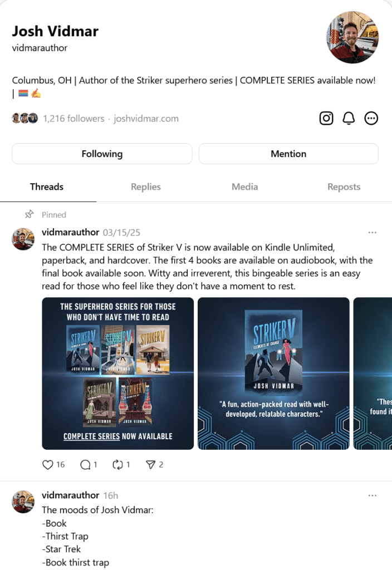The image size is (392, 570).
Task: Open the Instagram profile icon
Action: [x=326, y=118]
